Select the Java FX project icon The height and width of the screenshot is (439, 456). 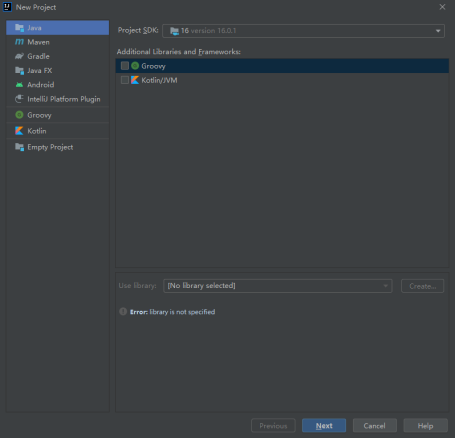tap(19, 70)
